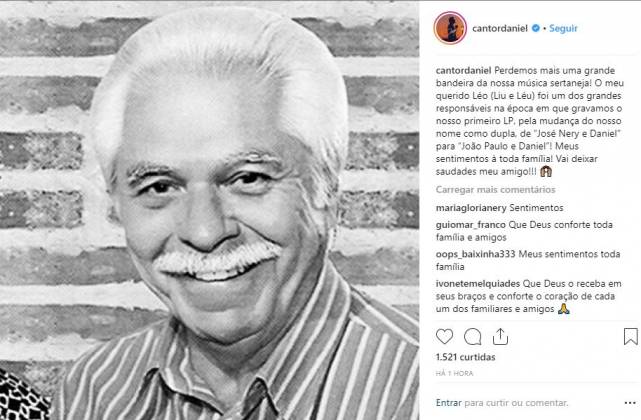Visit guiomar_franco commenter profile

tap(471, 225)
